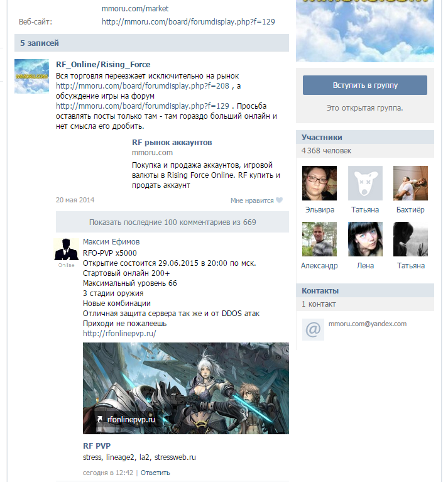Open forum link f=129 inside the post
The width and height of the screenshot is (448, 482).
click(142, 106)
